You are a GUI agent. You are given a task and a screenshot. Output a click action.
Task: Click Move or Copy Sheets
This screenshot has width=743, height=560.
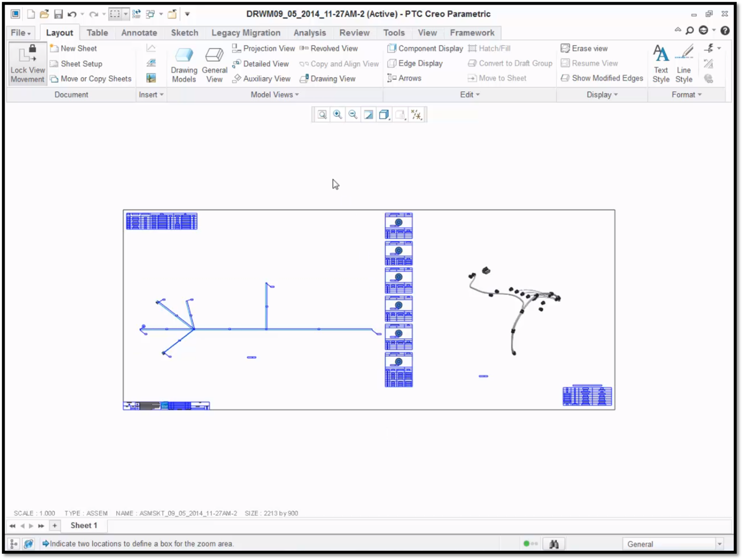(x=91, y=79)
